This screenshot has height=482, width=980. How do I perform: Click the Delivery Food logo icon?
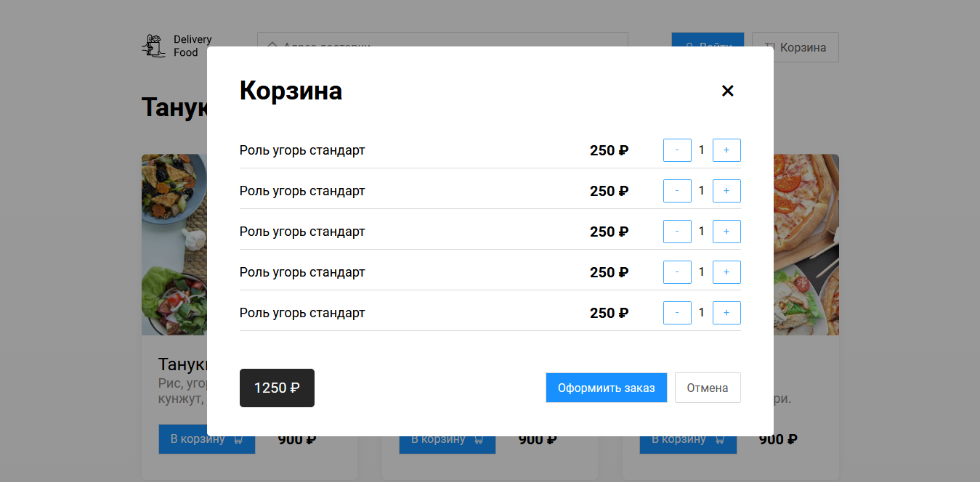point(153,46)
